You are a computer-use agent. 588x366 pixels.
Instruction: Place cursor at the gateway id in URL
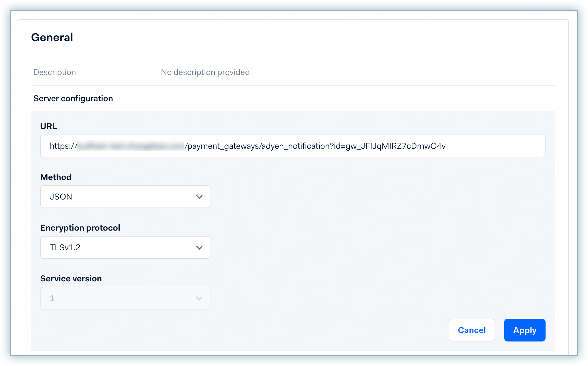tap(395, 146)
